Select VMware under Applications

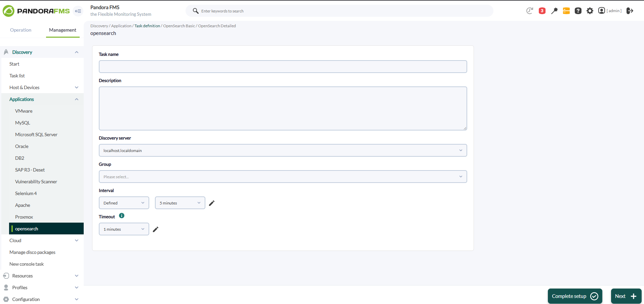click(24, 111)
